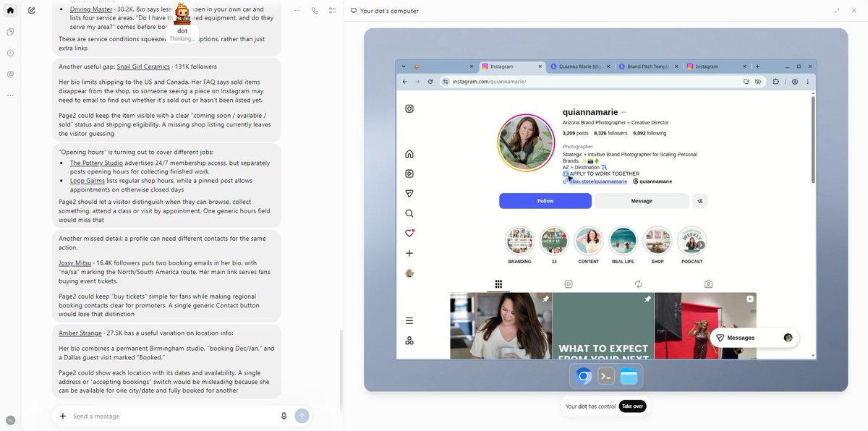Viewport: 868px width, 431px height.
Task: Switch to the Quianna Marie browser tab
Action: pyautogui.click(x=579, y=66)
